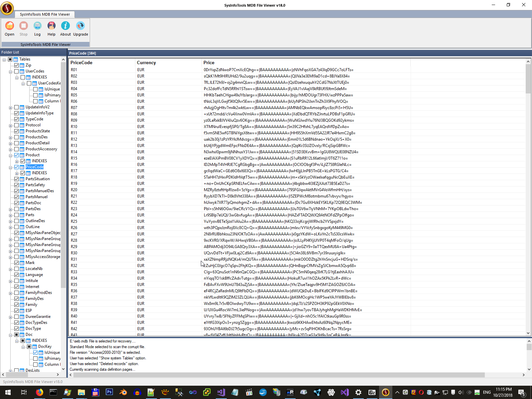Click the Currency column header
Viewport: 532px width, 399px height.
point(168,63)
